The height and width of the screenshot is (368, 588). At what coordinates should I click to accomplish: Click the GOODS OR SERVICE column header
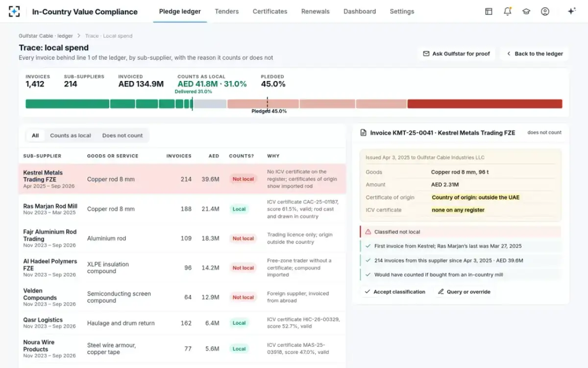[113, 156]
